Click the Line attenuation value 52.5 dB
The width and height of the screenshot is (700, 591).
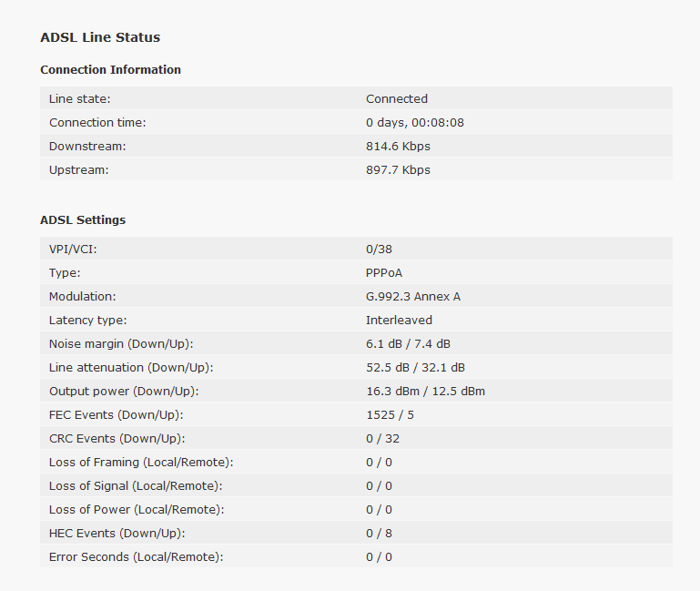388,367
